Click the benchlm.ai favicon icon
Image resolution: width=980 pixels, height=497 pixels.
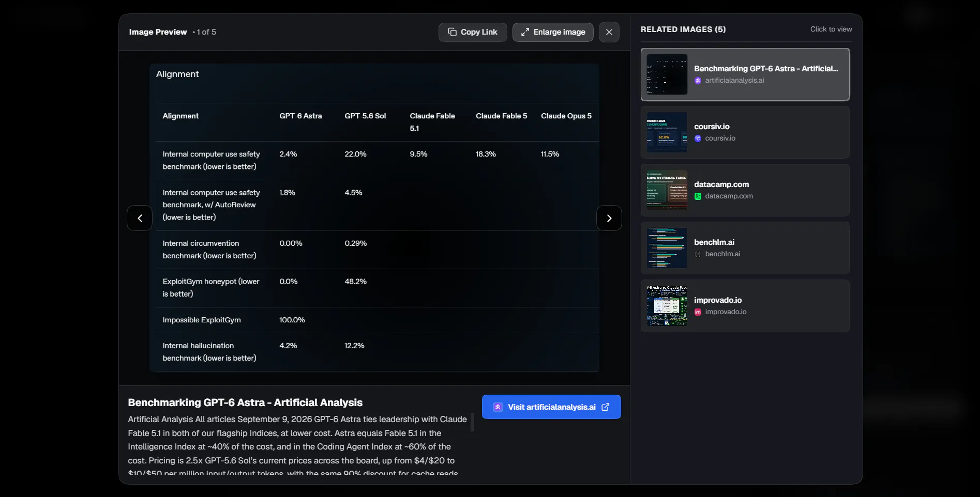[x=698, y=254]
